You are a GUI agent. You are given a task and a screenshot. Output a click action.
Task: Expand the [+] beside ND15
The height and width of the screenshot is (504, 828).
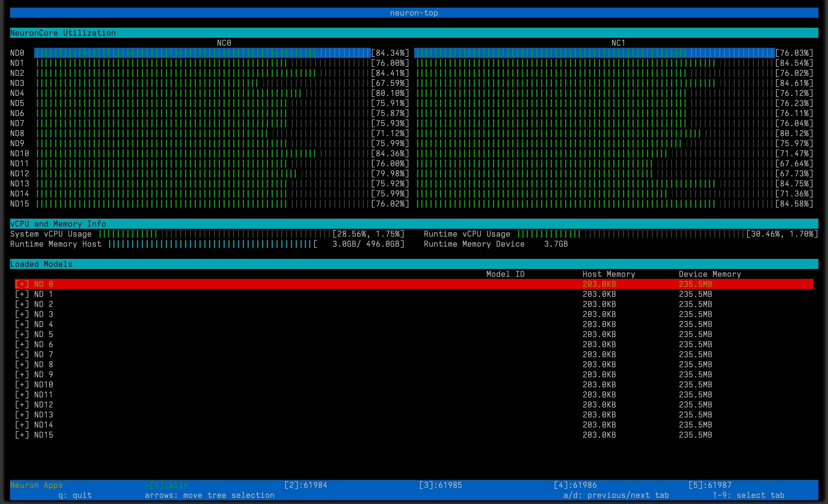pyautogui.click(x=22, y=435)
